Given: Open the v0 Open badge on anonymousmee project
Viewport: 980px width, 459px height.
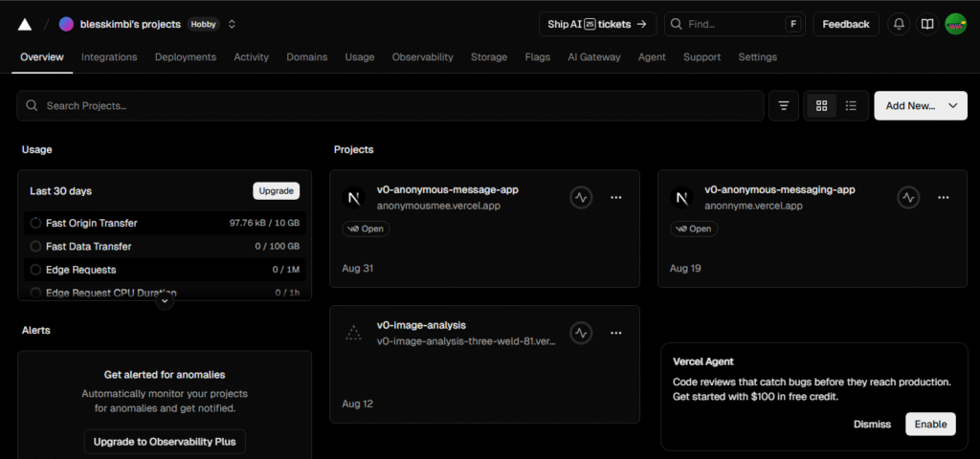Looking at the screenshot, I should tap(366, 229).
